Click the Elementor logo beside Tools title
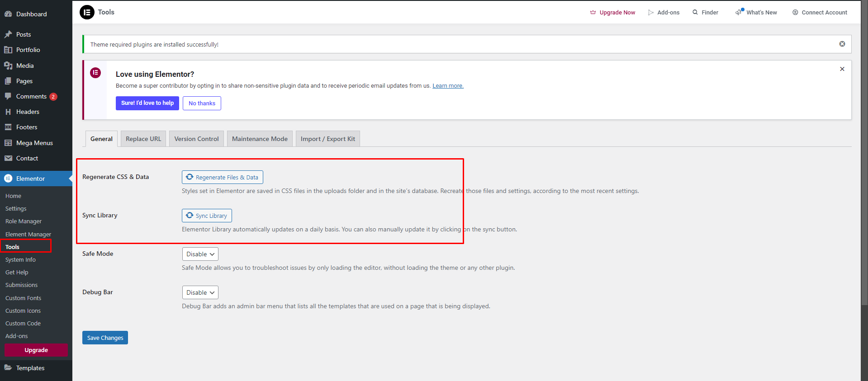 [87, 12]
